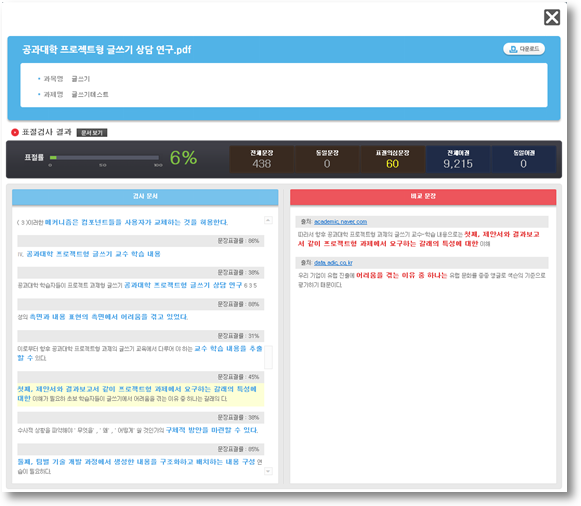Click the sentence beginning with 둘째 in blue
The width and height of the screenshot is (581, 506).
point(136,462)
